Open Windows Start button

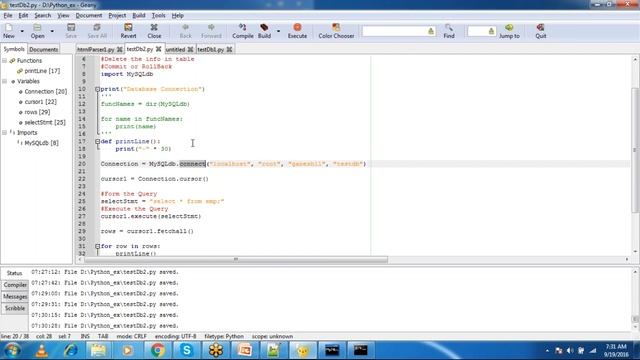[12, 350]
